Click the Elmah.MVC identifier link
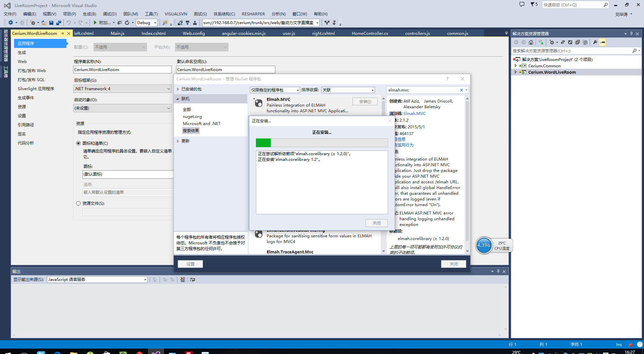The height and width of the screenshot is (354, 644). [x=415, y=113]
